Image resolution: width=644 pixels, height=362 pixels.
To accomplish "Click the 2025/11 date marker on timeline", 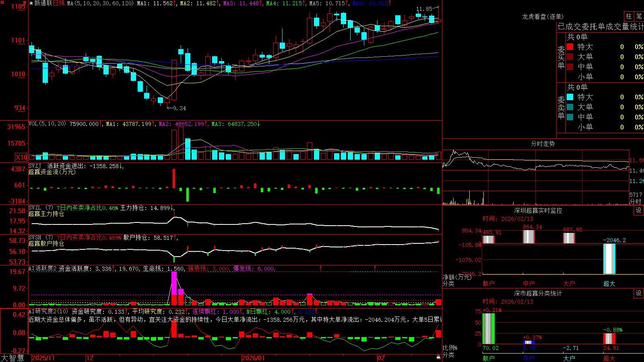I will click(43, 358).
